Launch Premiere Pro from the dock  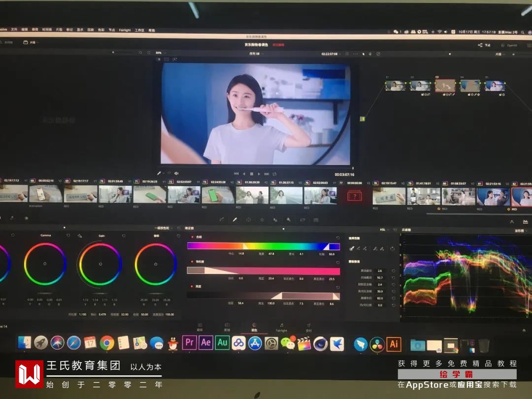[x=189, y=343]
